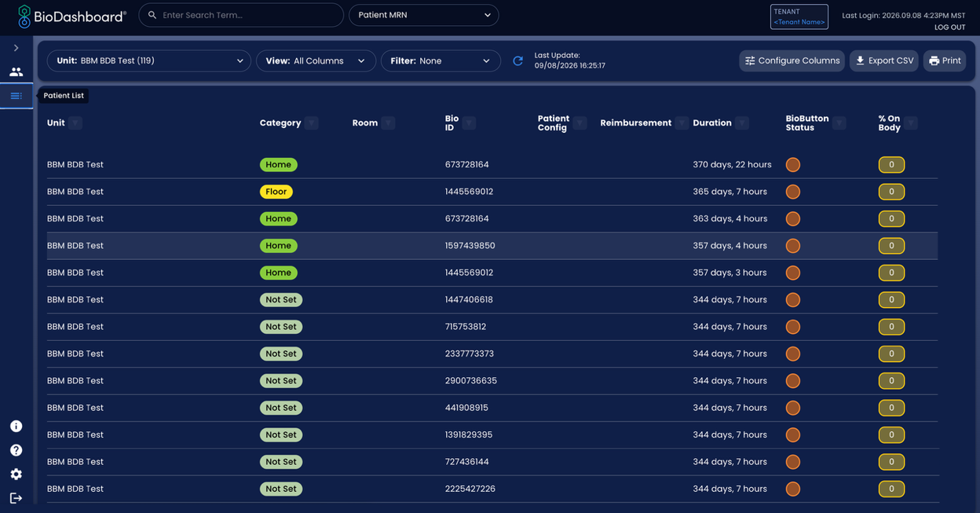Click the % On Body badge for Bio ID 1447406618

coord(891,299)
